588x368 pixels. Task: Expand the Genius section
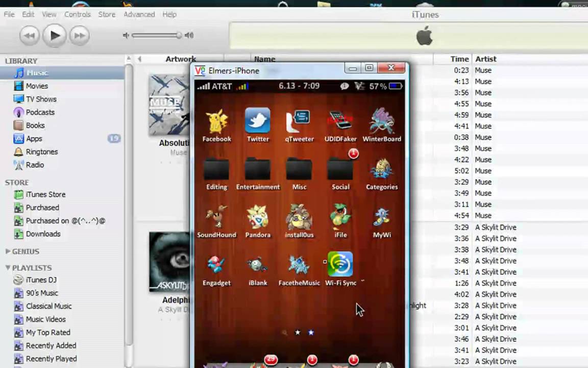pos(8,251)
